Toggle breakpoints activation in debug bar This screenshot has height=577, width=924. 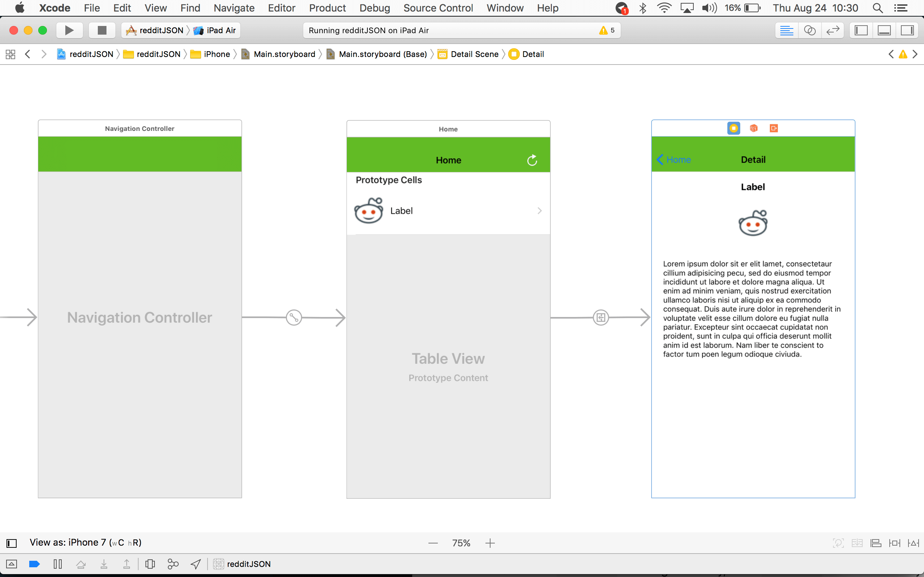tap(34, 564)
